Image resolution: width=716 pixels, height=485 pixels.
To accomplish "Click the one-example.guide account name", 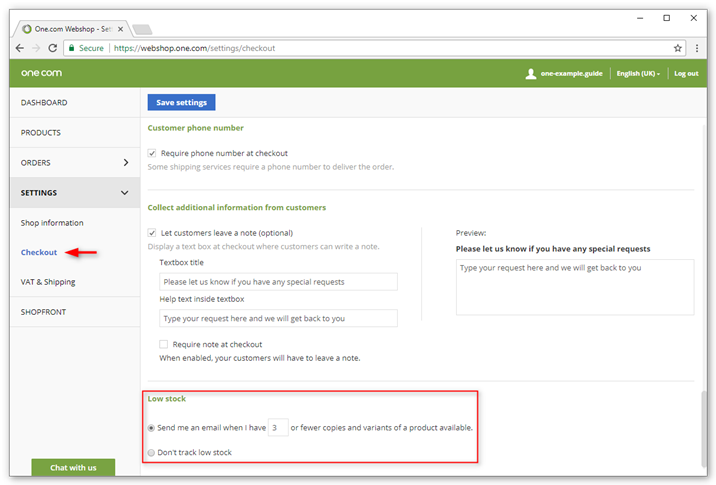I will pyautogui.click(x=571, y=74).
